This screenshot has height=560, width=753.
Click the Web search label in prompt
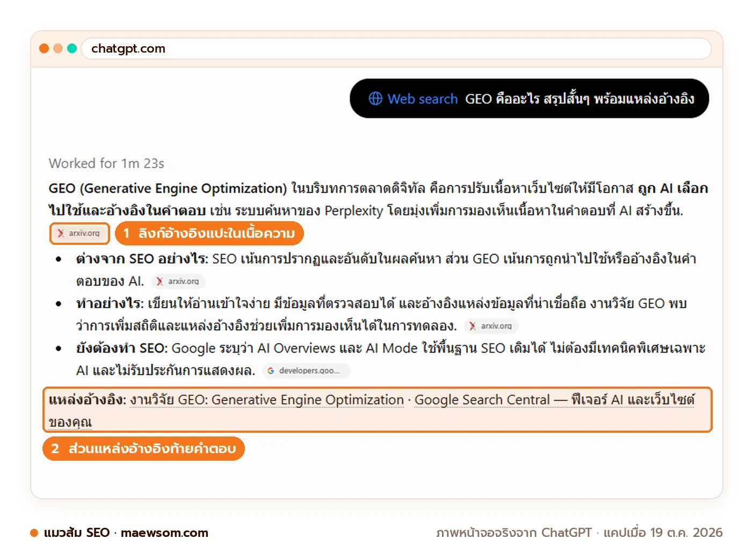[423, 99]
